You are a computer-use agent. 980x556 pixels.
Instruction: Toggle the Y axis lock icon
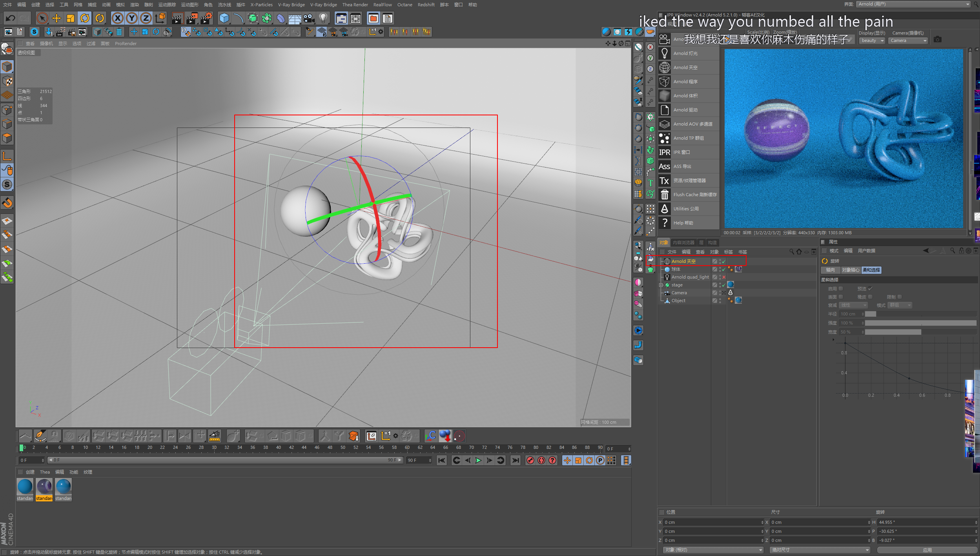(x=132, y=18)
